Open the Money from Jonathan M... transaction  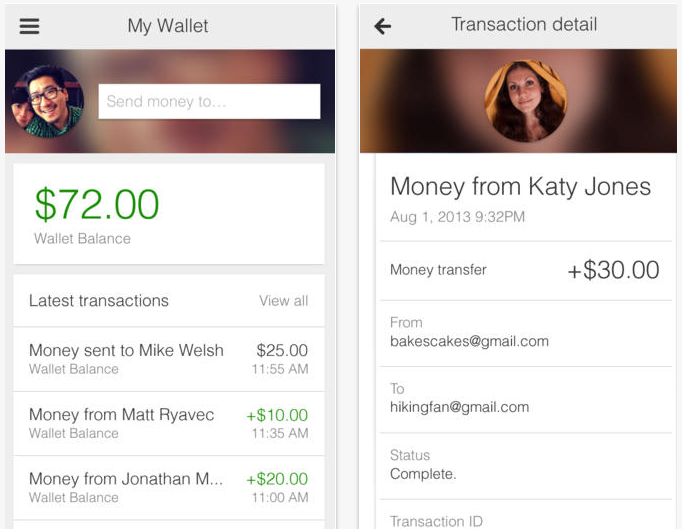[169, 488]
